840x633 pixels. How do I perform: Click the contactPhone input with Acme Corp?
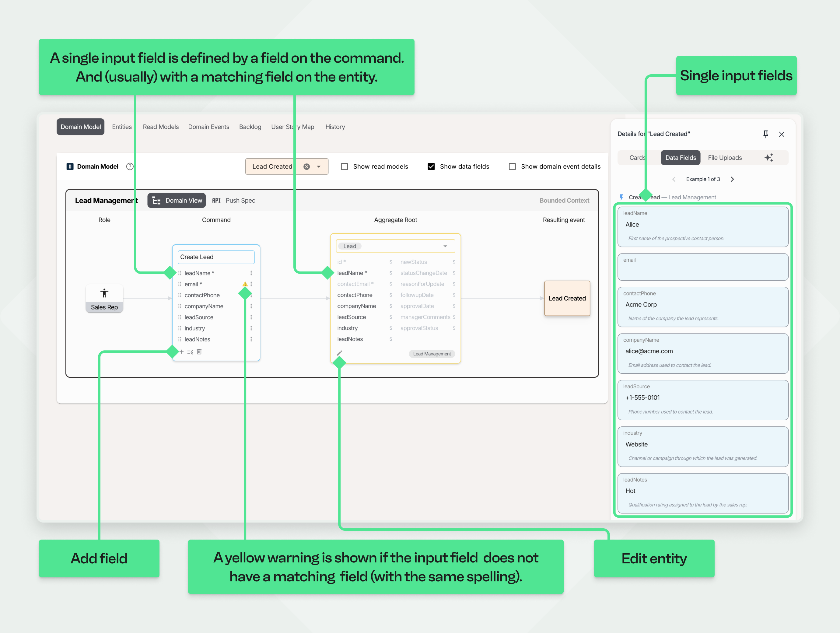(x=703, y=307)
